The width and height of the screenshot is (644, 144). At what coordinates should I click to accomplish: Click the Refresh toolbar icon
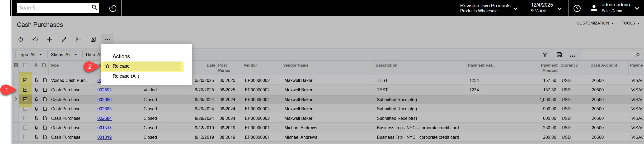21,39
